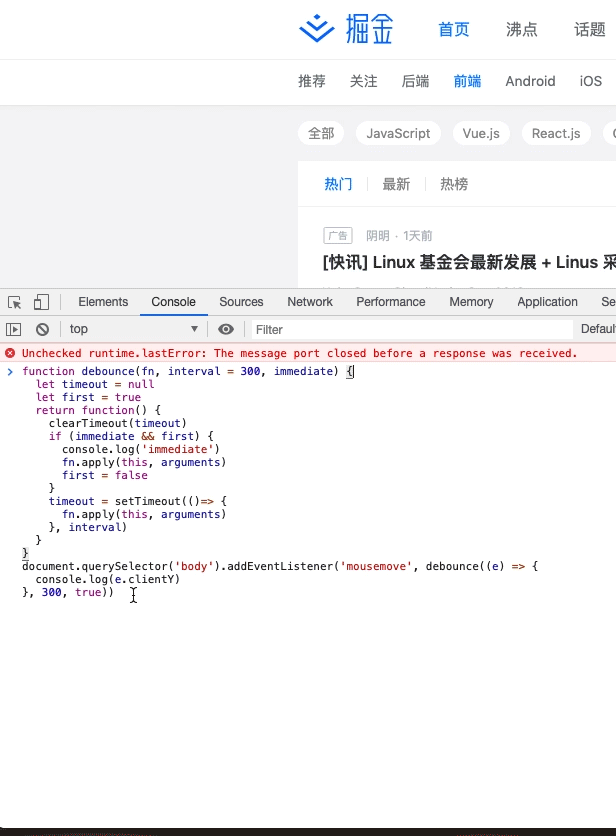The height and width of the screenshot is (836, 616).
Task: Clear console with the ban icon
Action: point(42,329)
